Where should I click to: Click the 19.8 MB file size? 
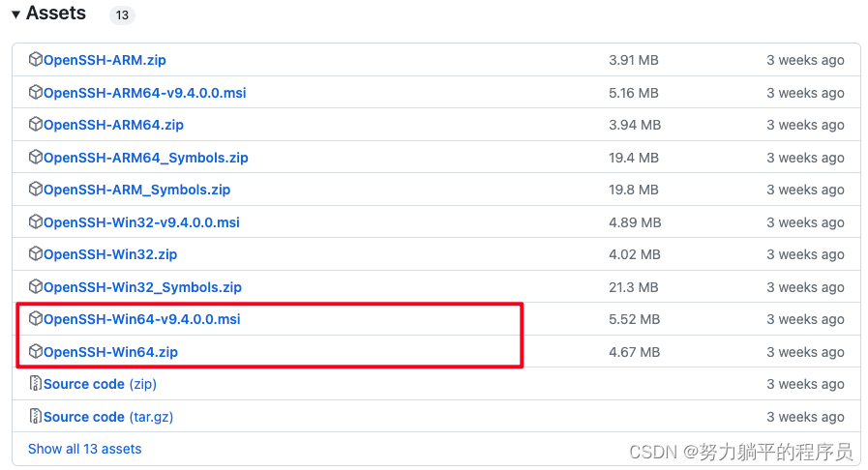click(x=634, y=191)
